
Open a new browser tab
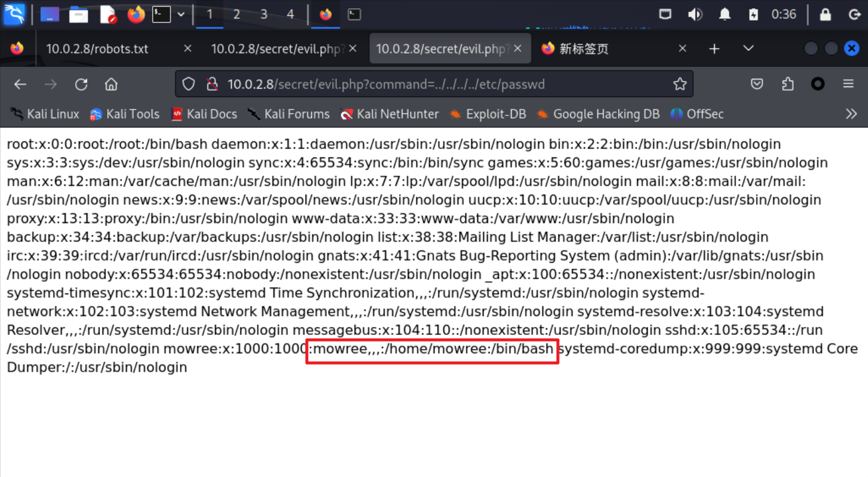coord(715,49)
